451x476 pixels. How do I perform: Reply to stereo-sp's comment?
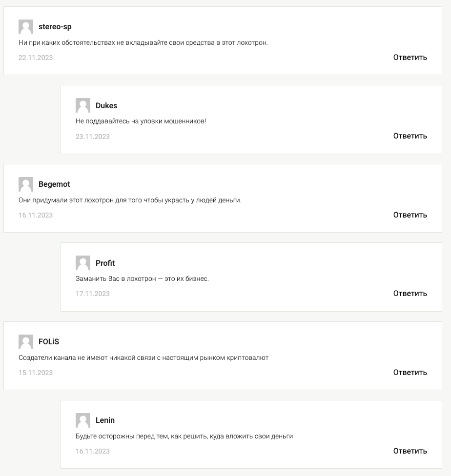point(410,58)
